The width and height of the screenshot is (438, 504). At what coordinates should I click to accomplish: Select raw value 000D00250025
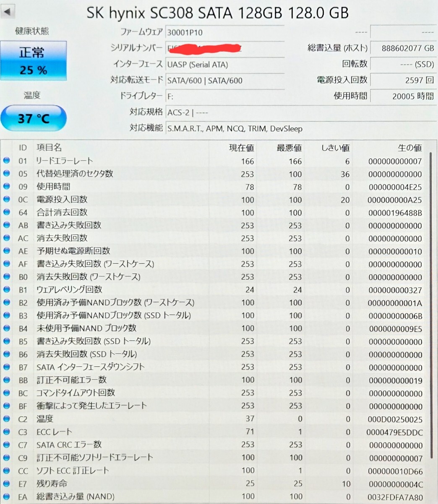click(395, 420)
